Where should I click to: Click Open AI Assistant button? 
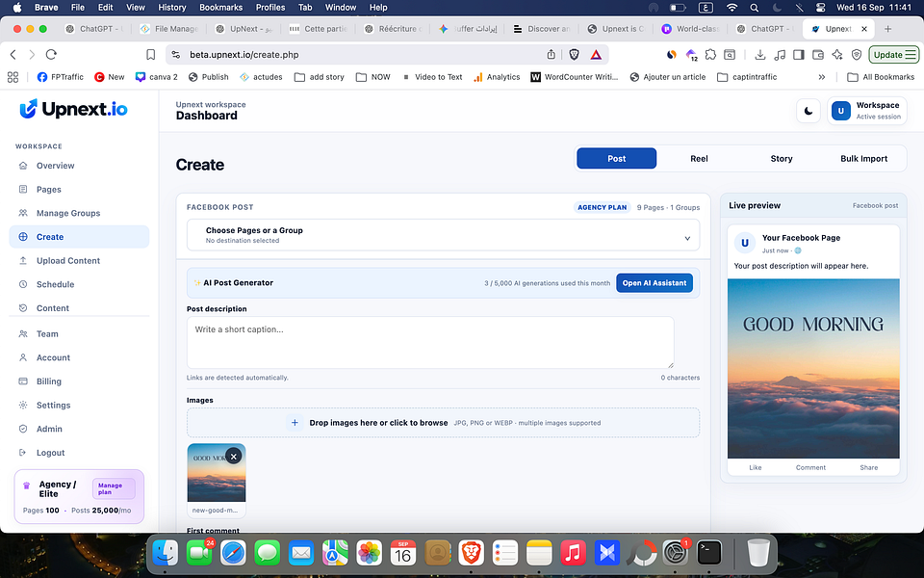[x=654, y=283]
